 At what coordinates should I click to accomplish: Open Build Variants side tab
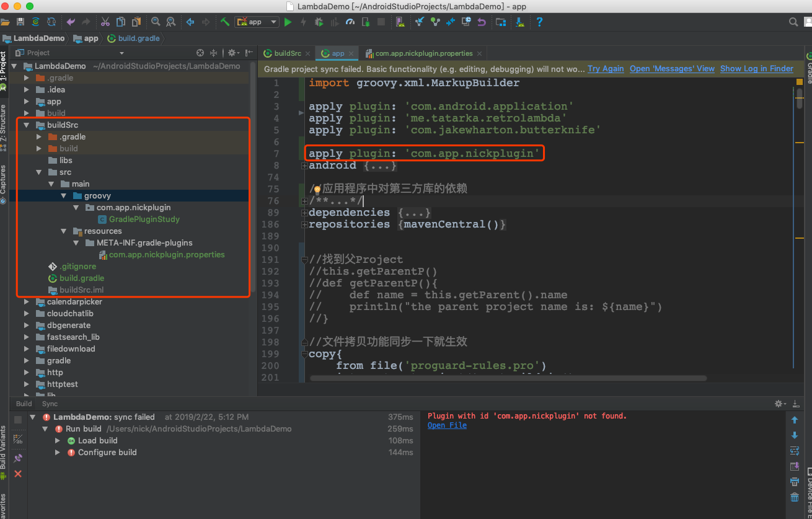coord(4,452)
